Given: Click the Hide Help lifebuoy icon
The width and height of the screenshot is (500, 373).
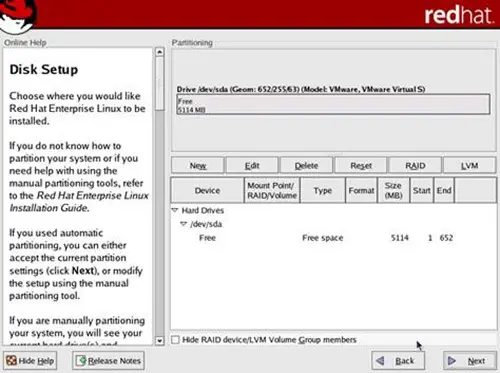Looking at the screenshot, I should pyautogui.click(x=11, y=361).
